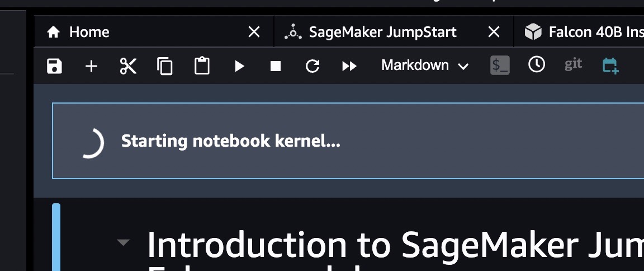Paste cells from clipboard icon
The image size is (644, 271).
click(202, 66)
